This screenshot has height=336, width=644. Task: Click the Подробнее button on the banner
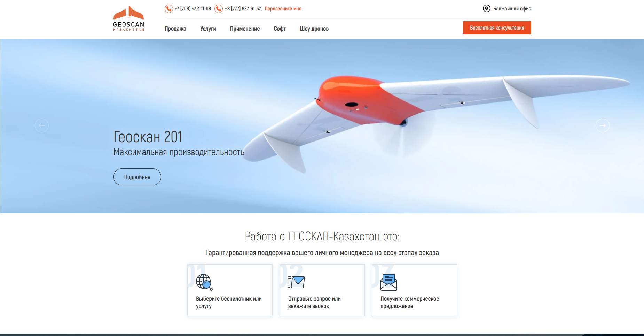pyautogui.click(x=137, y=177)
